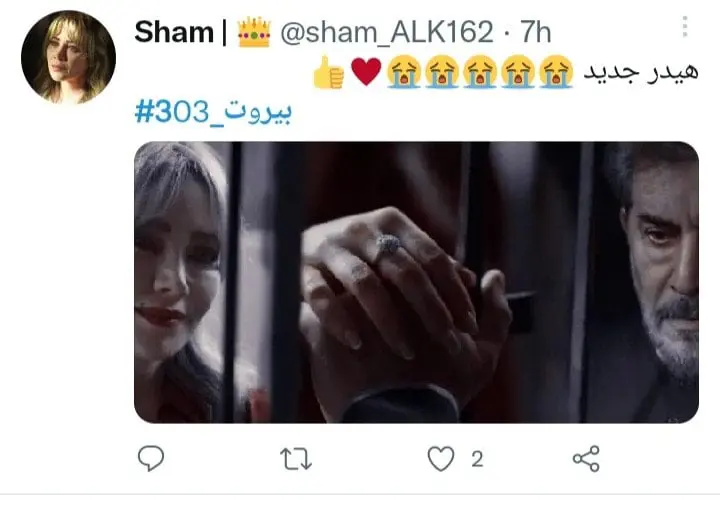Like the tweet using the heart icon
This screenshot has height=509, width=720.
point(441,458)
